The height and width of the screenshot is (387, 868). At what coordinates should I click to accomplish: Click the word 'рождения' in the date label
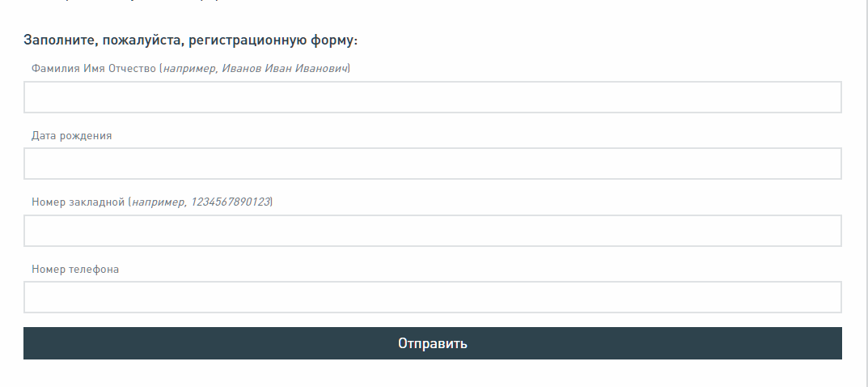[x=85, y=136]
